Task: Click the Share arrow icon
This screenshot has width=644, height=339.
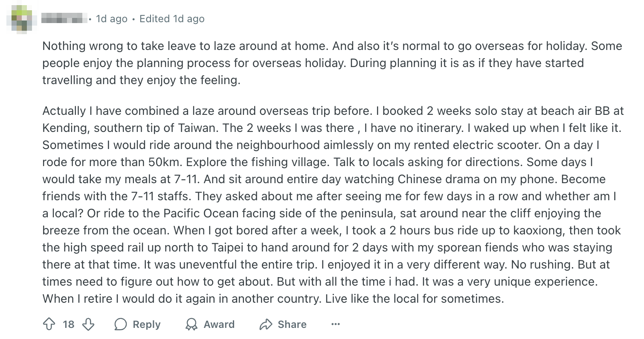Action: click(266, 324)
